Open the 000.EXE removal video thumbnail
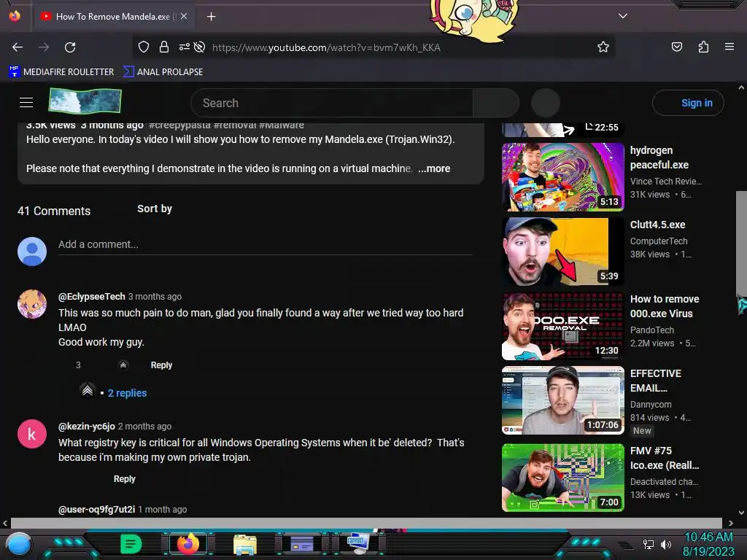The width and height of the screenshot is (747, 560). [x=562, y=326]
